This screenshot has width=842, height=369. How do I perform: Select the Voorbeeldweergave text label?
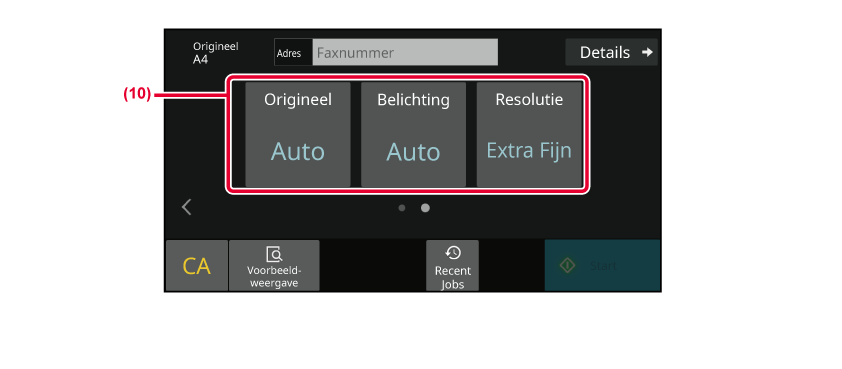coord(274,277)
